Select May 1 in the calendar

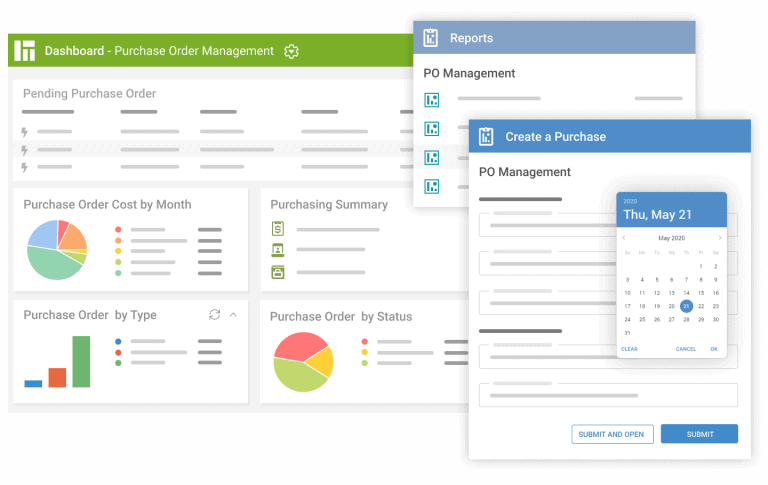(701, 267)
